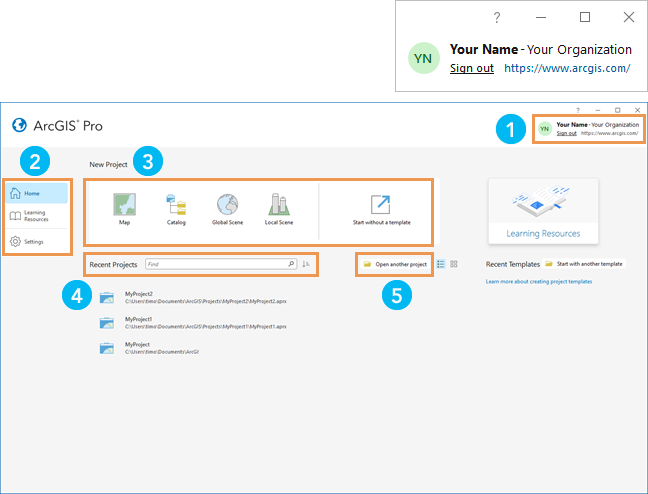
Task: Click the MyProject1 project file icon
Action: pos(107,323)
